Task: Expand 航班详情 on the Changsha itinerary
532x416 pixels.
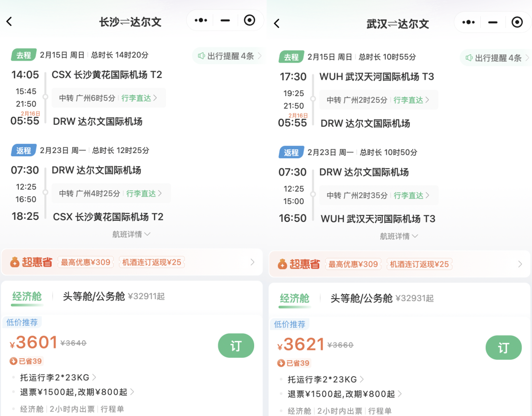Action: point(131,234)
